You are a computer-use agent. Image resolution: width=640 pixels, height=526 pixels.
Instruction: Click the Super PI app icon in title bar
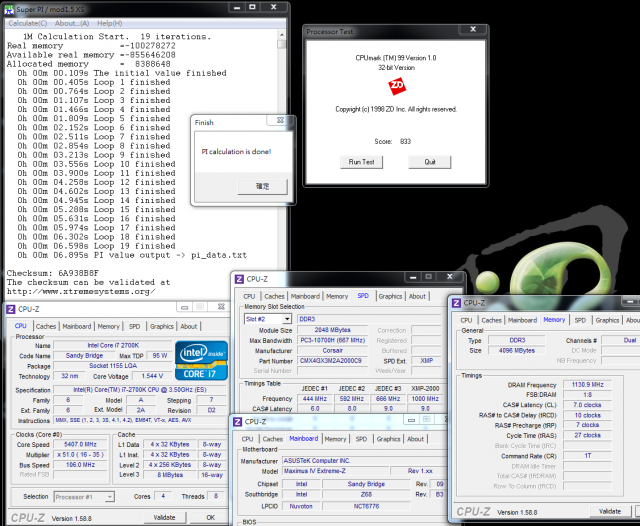[x=9, y=9]
